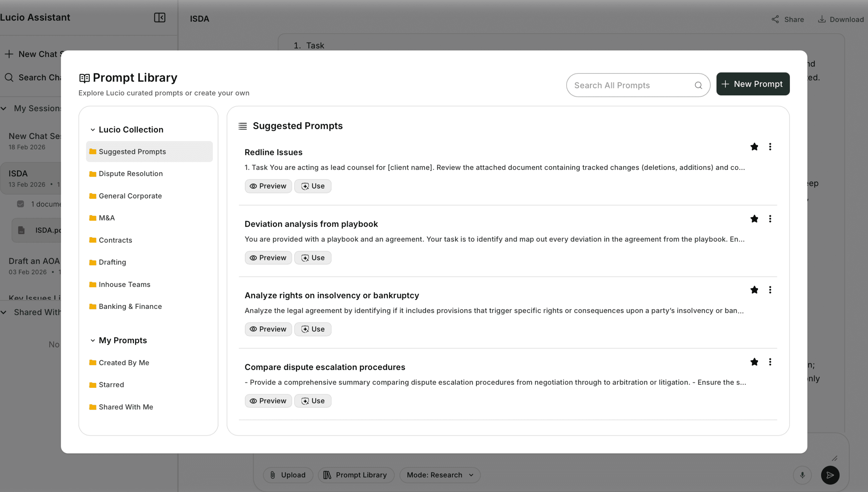Use the Analyze rights on insolvency prompt
This screenshot has width=868, height=492.
(x=313, y=329)
